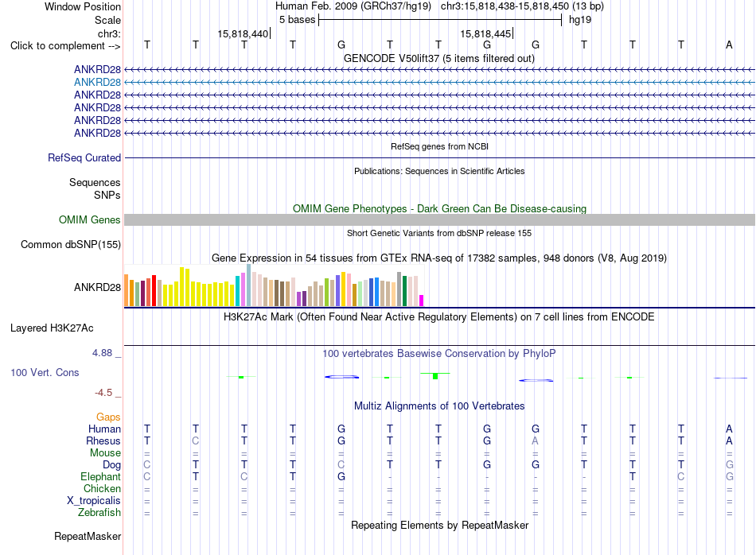Select the Mouse alignment row label

(x=105, y=453)
